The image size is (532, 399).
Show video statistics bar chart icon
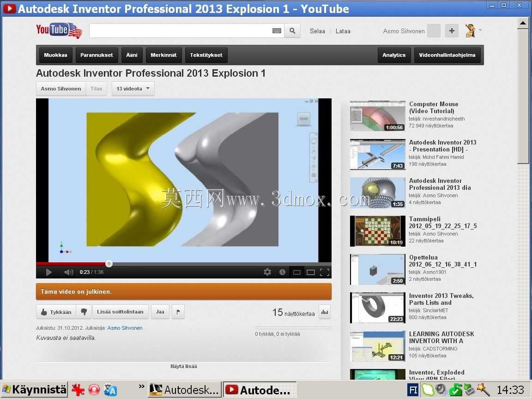pos(325,312)
